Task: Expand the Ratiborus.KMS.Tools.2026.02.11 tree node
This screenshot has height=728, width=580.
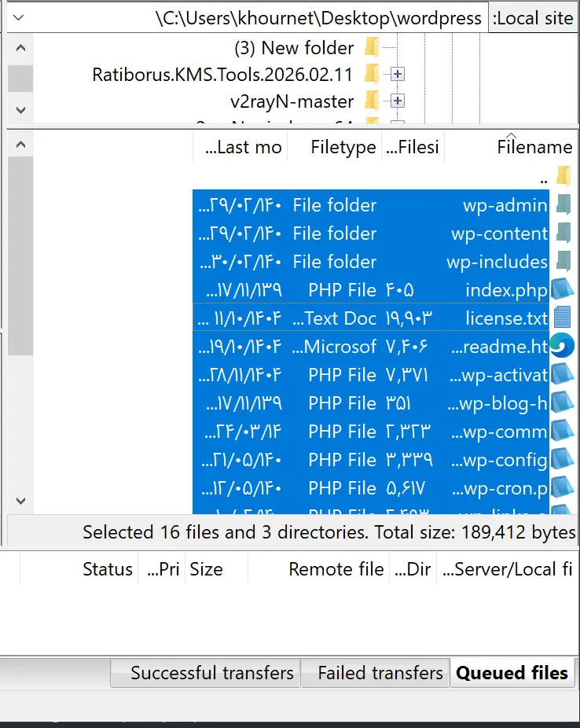Action: pyautogui.click(x=397, y=74)
